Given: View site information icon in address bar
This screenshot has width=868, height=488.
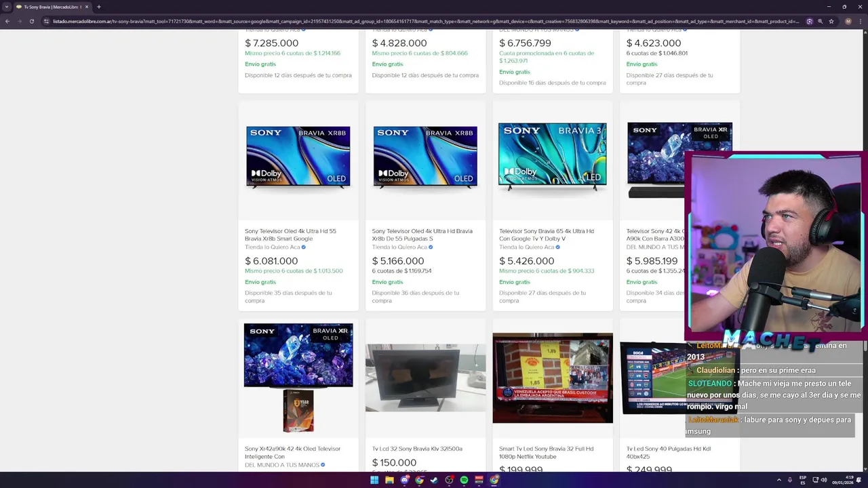Looking at the screenshot, I should pyautogui.click(x=46, y=21).
